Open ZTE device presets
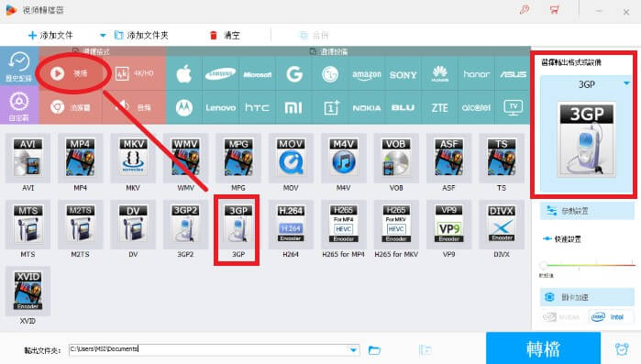Screen dimensions: 641x364 (x=440, y=108)
